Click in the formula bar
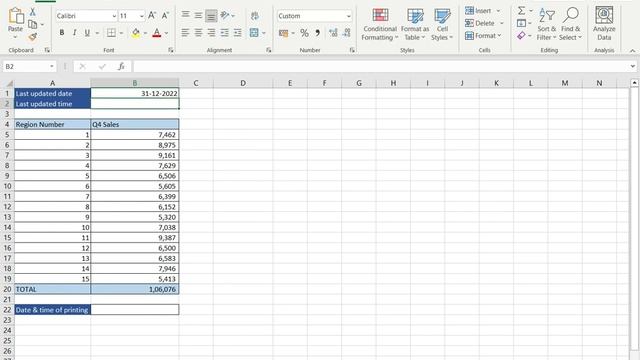 point(381,66)
